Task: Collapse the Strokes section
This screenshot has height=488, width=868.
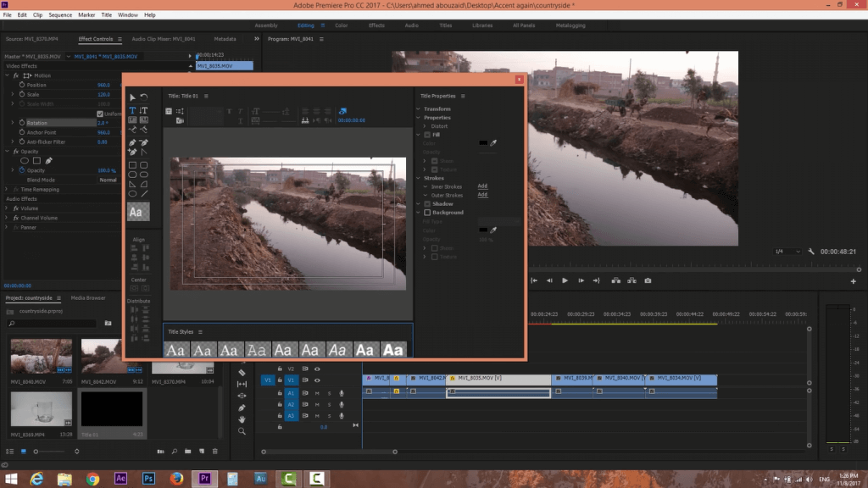Action: point(419,178)
